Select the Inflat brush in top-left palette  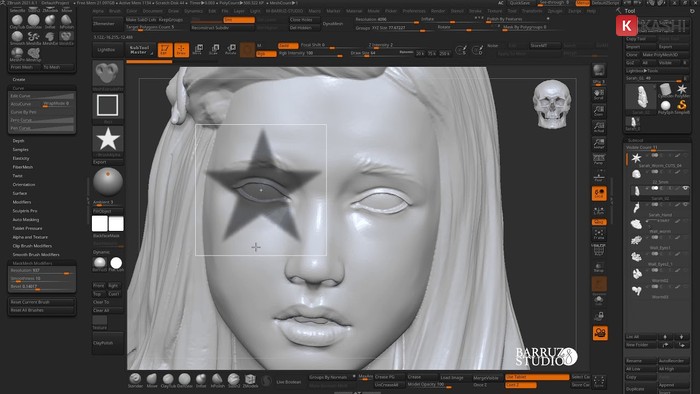coord(50,21)
